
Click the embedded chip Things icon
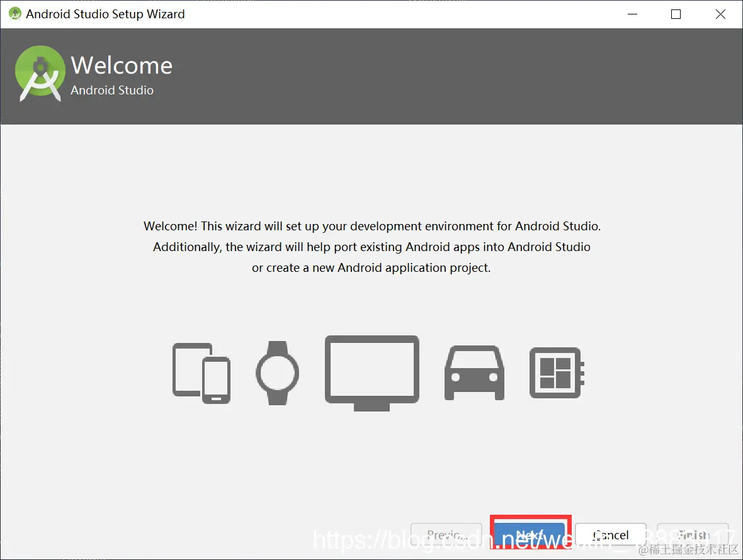pyautogui.click(x=557, y=373)
